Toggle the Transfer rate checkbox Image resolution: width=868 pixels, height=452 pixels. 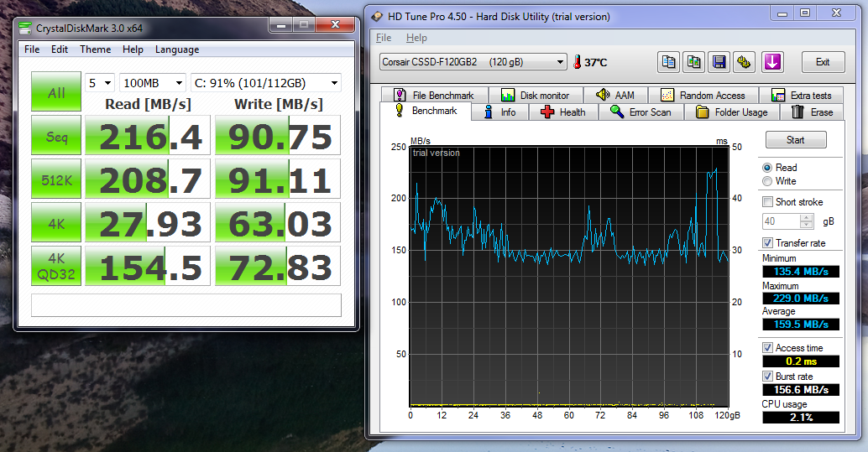(x=768, y=243)
